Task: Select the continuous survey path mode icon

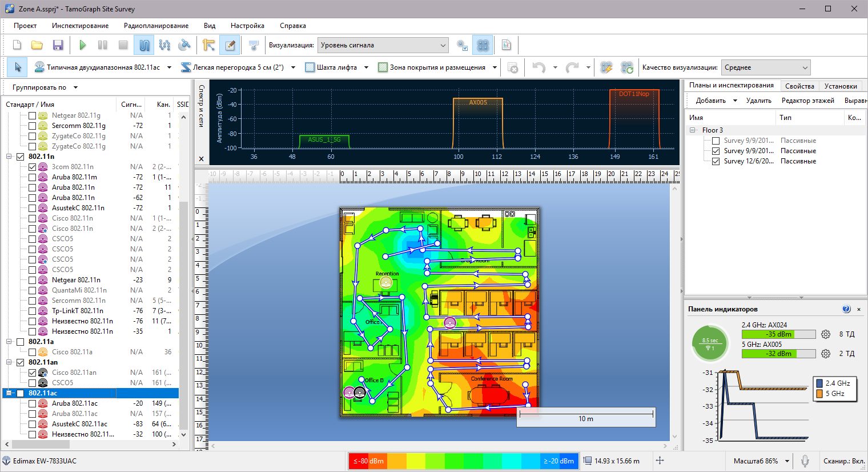Action: click(x=144, y=45)
